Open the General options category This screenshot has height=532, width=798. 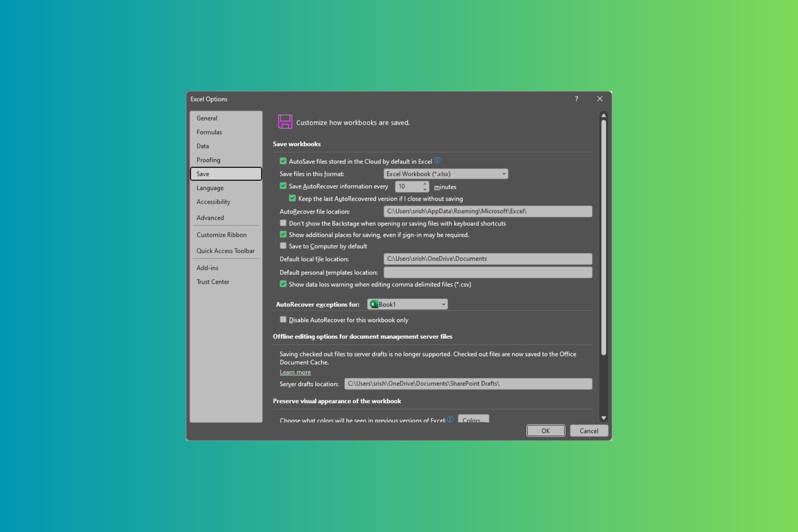[226, 118]
